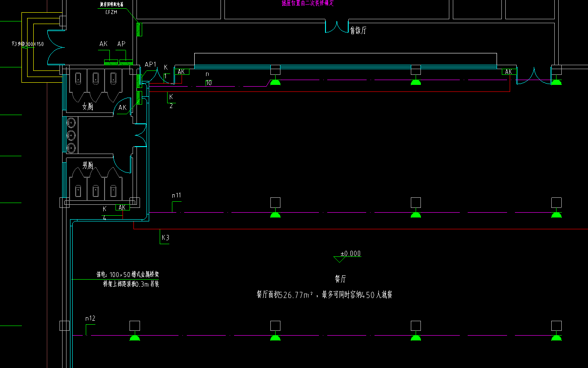Select the standalone 餐厅 room name label
Viewport: 588px width, 368px height.
tap(340, 279)
